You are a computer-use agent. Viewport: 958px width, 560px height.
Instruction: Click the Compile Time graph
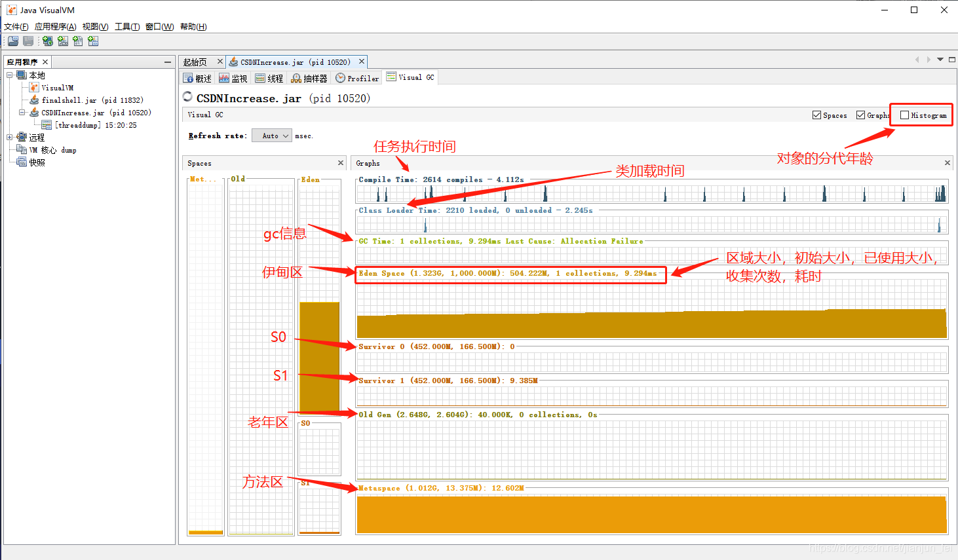(x=652, y=193)
